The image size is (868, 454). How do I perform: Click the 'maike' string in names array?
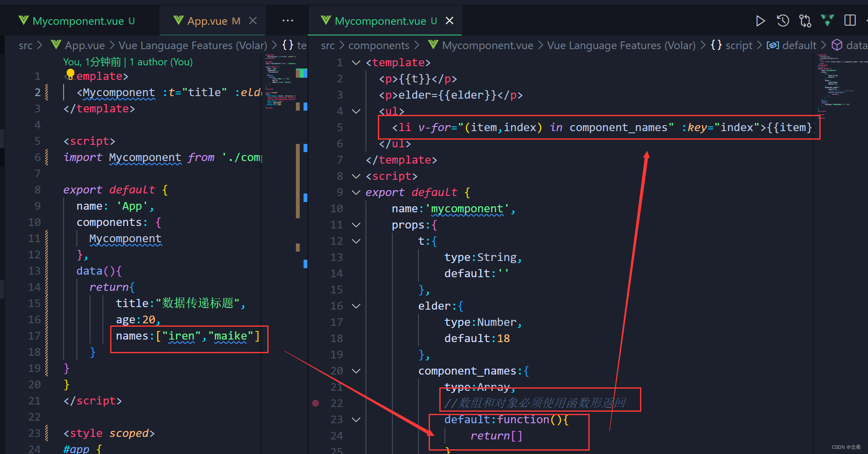[x=231, y=336]
